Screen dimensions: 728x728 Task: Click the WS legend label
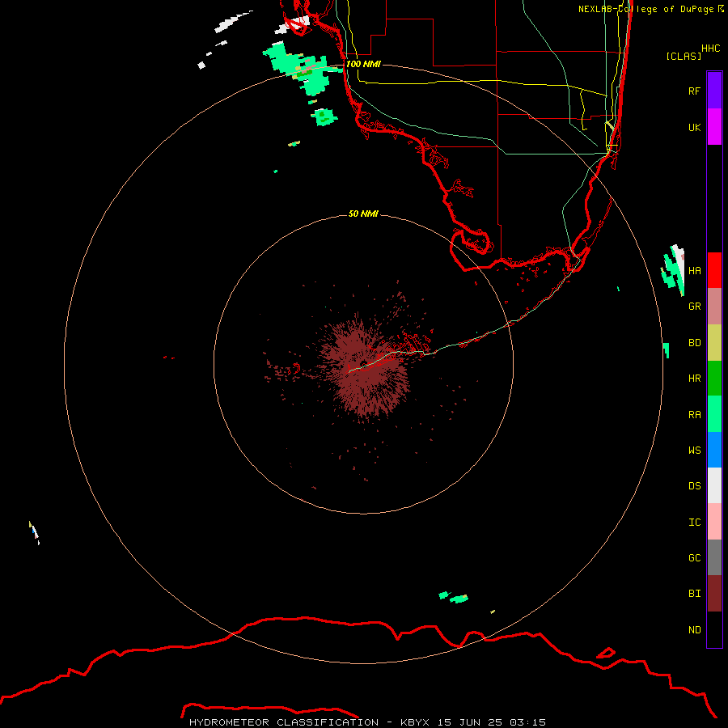(x=694, y=450)
